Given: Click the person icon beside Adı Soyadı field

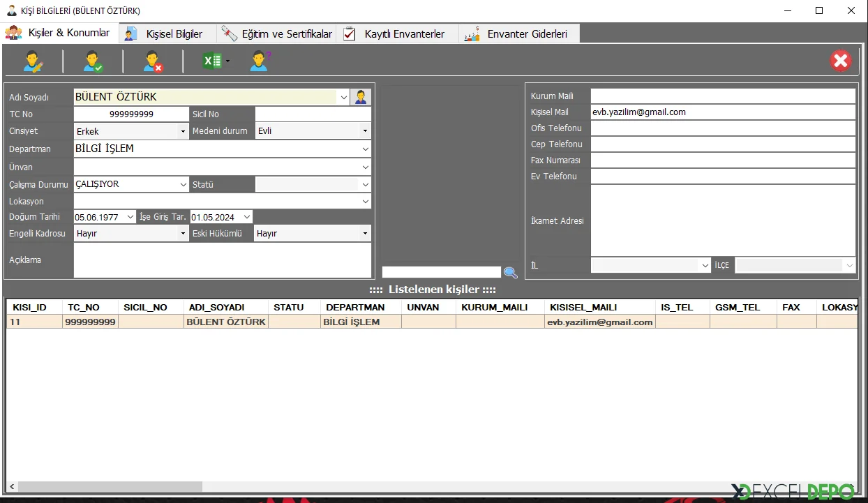Looking at the screenshot, I should click(x=361, y=97).
